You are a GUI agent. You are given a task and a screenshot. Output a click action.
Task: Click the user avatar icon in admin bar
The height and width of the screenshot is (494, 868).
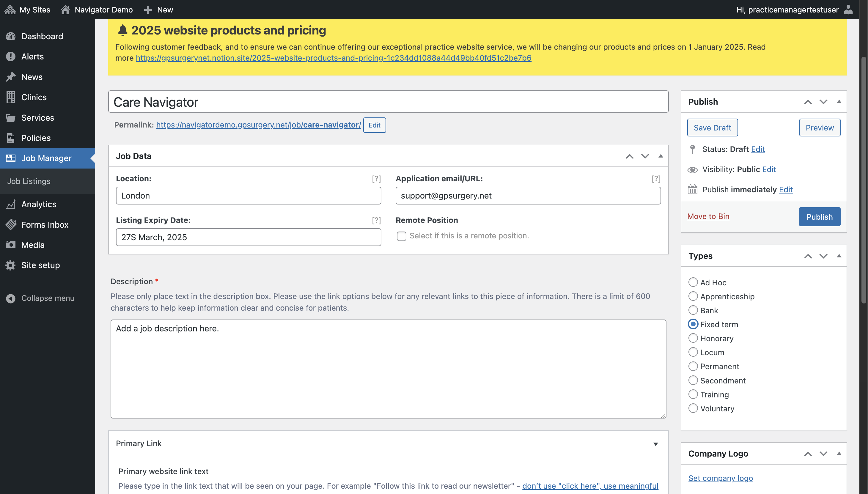pyautogui.click(x=848, y=10)
